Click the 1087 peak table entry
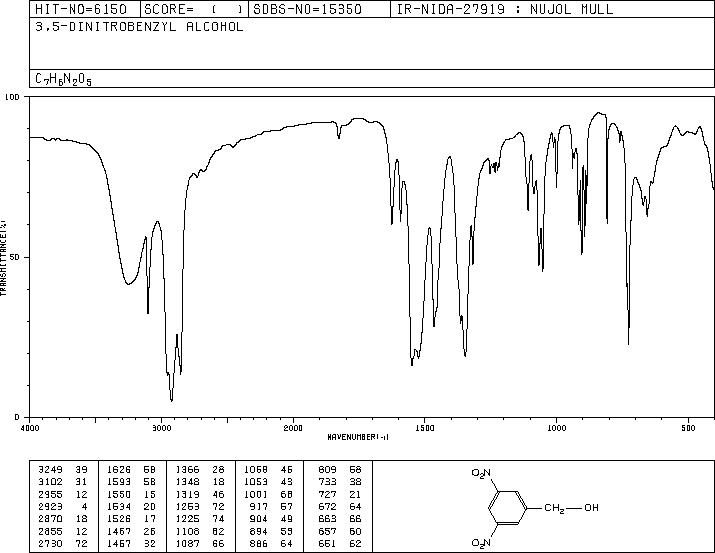715x553 pixels. point(200,543)
